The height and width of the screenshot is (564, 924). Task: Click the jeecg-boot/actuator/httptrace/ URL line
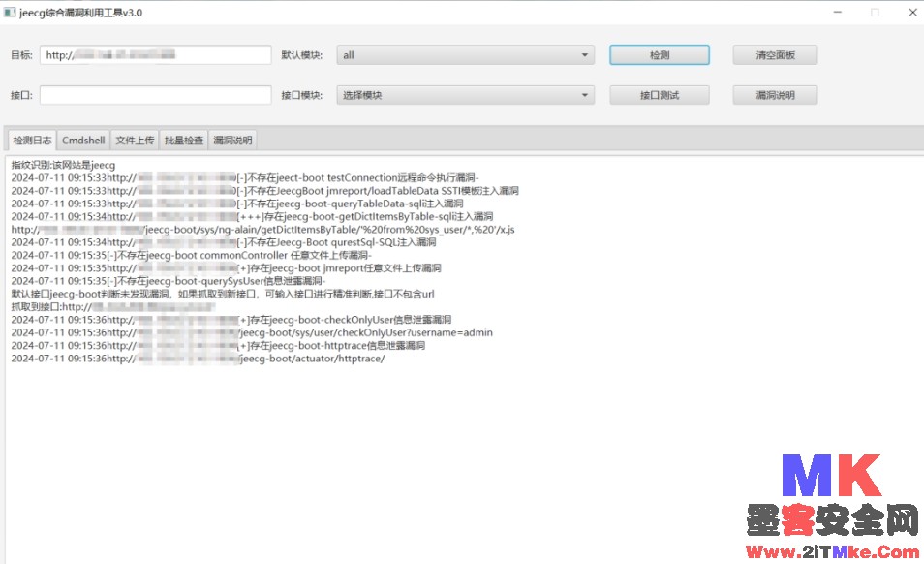pos(198,359)
